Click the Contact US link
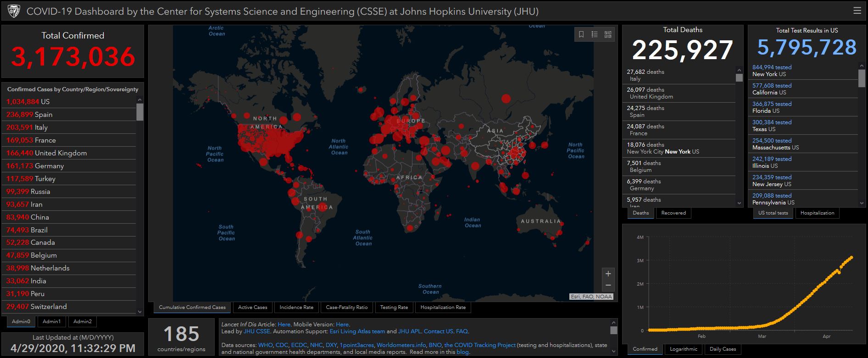The height and width of the screenshot is (358, 868). [438, 331]
